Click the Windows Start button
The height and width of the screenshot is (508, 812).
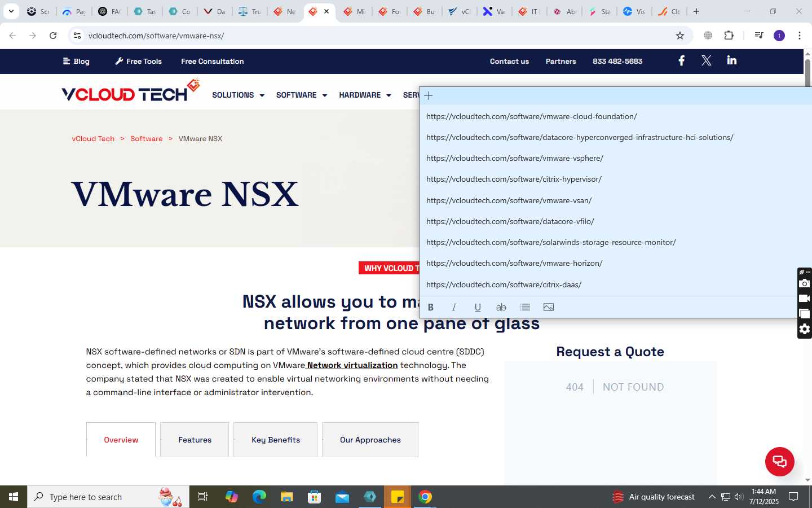click(x=14, y=497)
